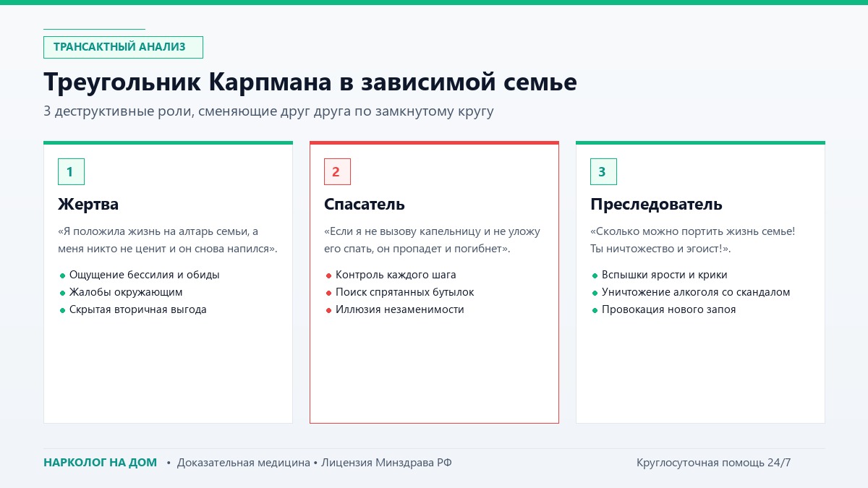Click the bullet 'Провокация нового запоя'

click(663, 309)
